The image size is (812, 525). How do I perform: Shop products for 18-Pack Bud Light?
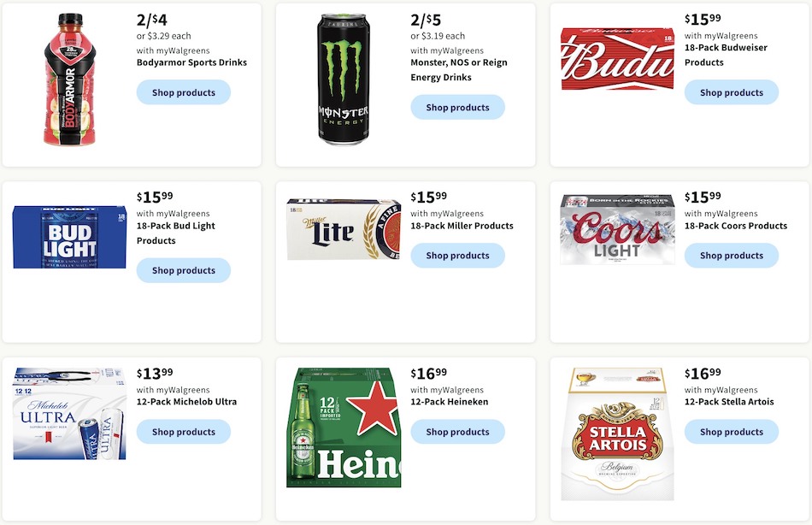183,270
